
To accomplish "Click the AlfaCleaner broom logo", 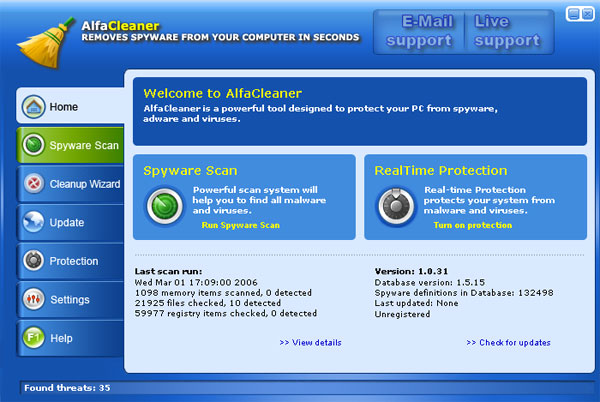I will [46, 43].
